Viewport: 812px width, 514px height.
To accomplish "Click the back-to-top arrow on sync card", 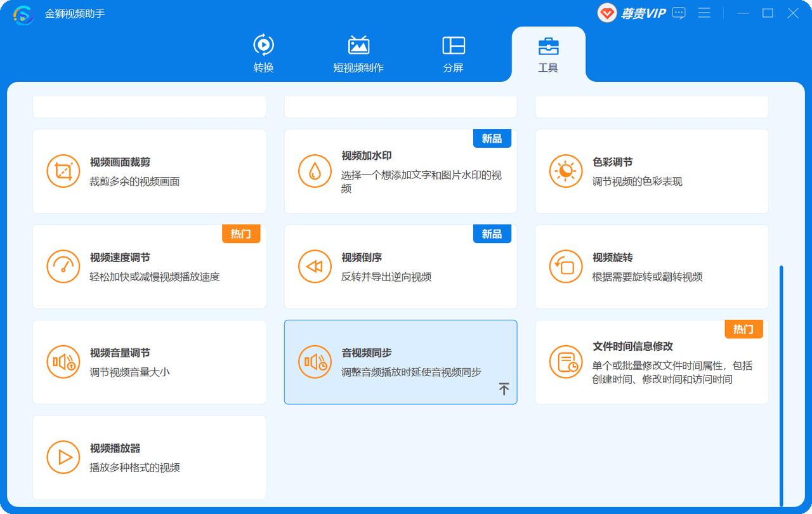I will [x=504, y=388].
